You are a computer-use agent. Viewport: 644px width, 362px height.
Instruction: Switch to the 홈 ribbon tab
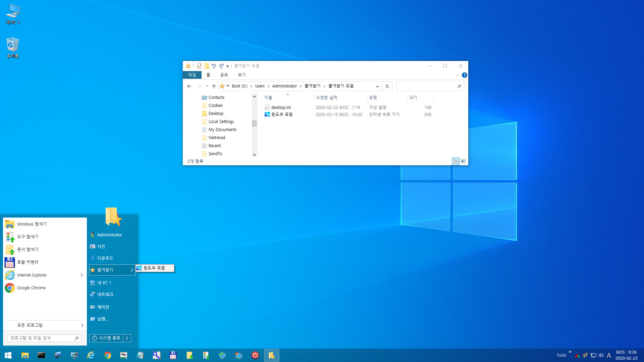click(208, 75)
